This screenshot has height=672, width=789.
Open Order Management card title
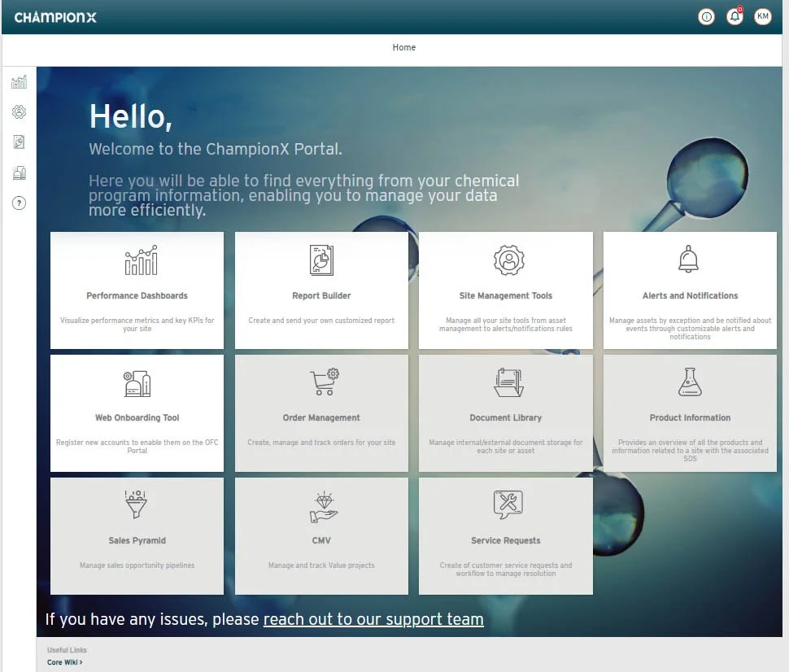[321, 418]
